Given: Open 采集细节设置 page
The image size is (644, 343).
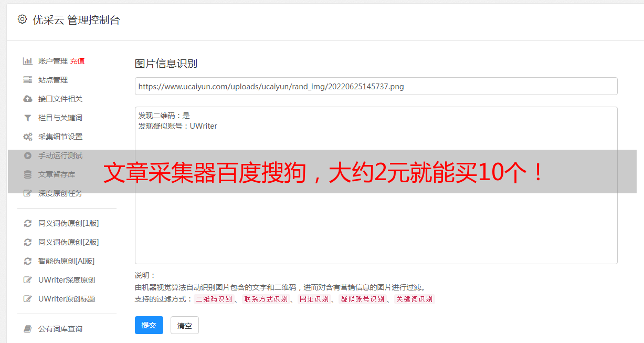Looking at the screenshot, I should click(x=60, y=137).
